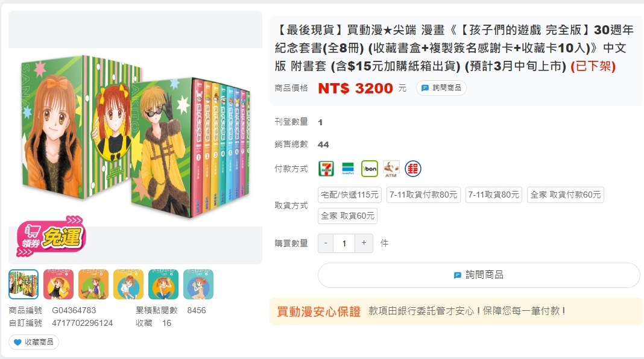Select the ibon payment icon
644x359 pixels.
click(x=369, y=169)
